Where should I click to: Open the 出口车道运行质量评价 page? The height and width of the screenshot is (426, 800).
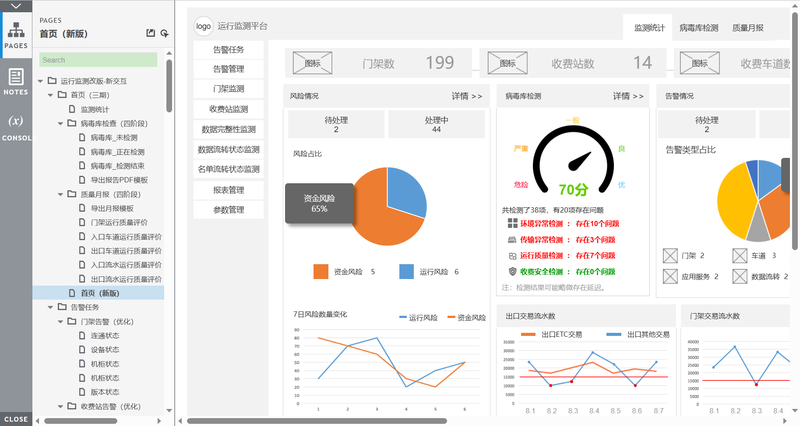click(126, 250)
